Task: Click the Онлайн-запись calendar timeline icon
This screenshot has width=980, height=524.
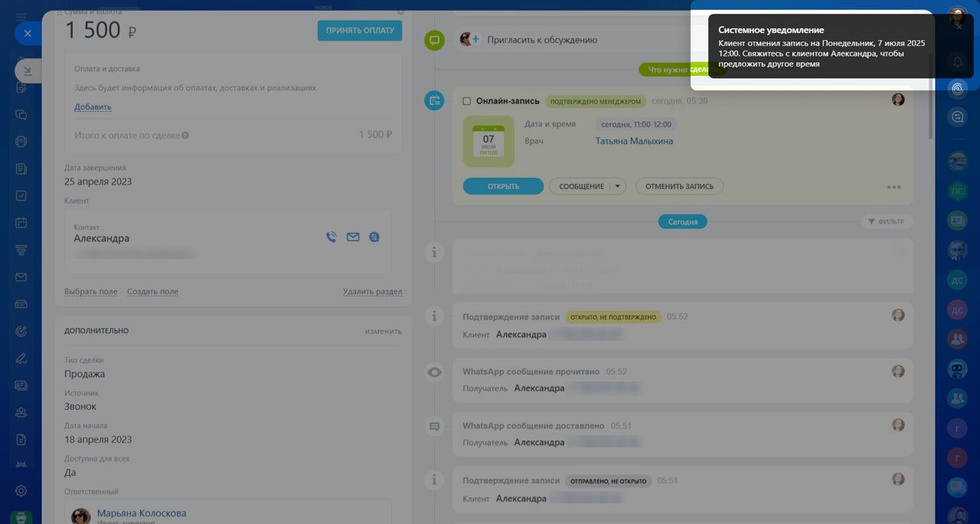Action: point(434,100)
